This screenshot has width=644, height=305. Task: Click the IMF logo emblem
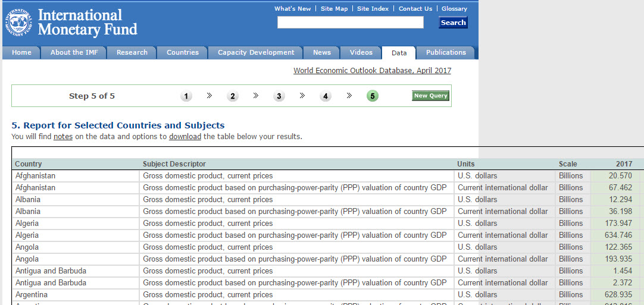[x=20, y=21]
